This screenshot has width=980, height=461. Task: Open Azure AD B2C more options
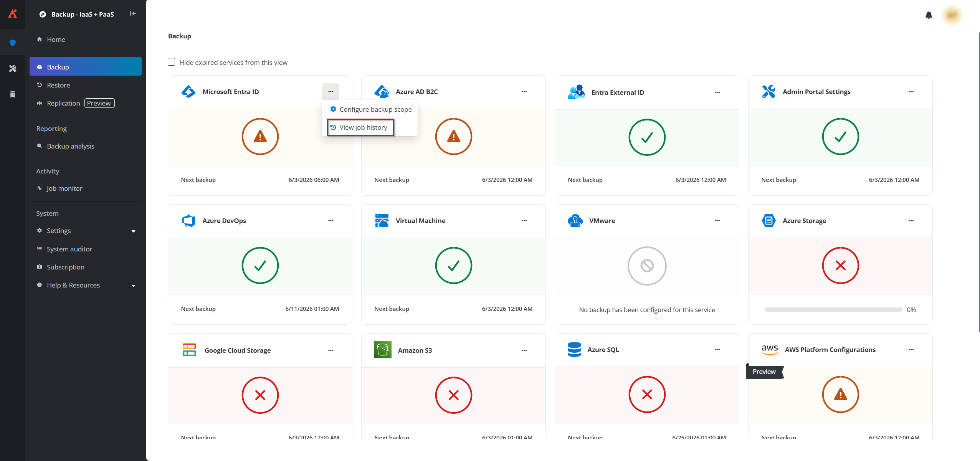click(524, 92)
